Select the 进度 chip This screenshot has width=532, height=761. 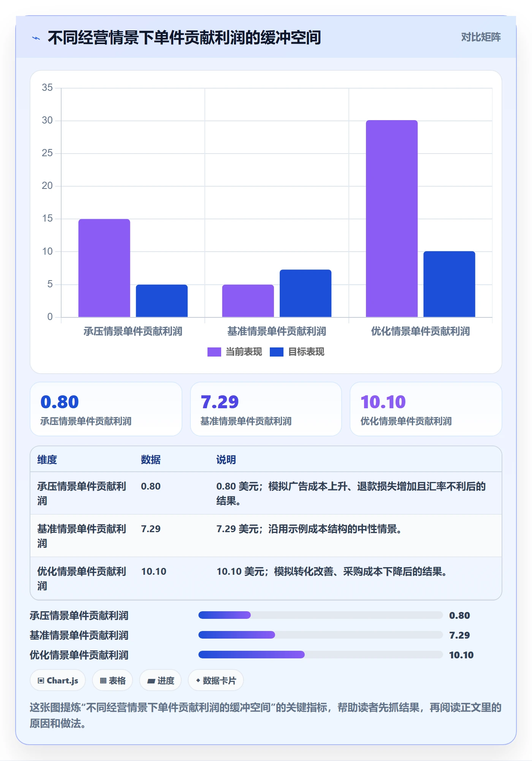tap(160, 680)
